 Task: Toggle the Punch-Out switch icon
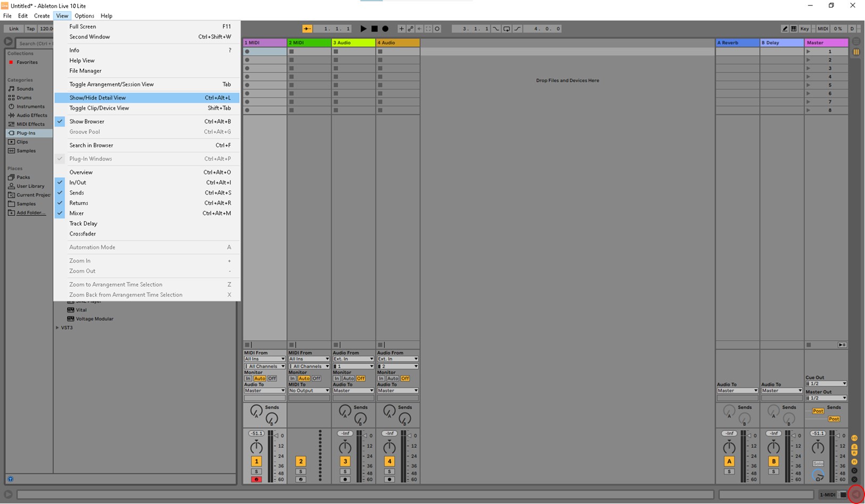coord(517,29)
